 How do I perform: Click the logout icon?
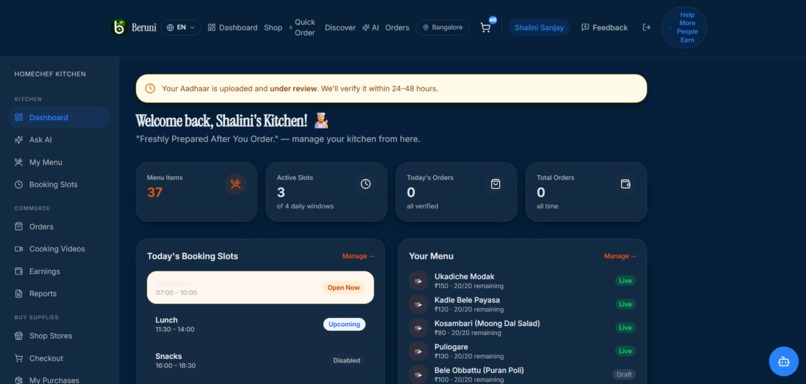click(x=646, y=27)
